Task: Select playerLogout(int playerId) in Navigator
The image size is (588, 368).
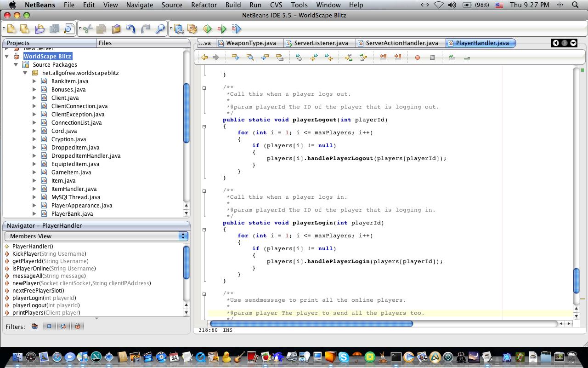Action: coord(46,305)
